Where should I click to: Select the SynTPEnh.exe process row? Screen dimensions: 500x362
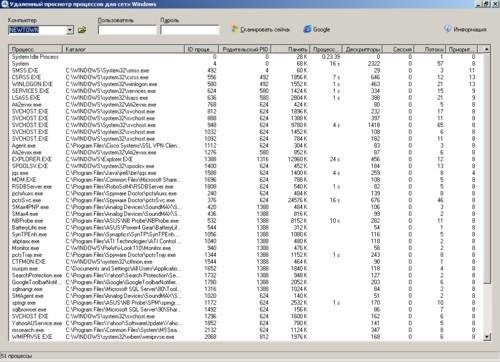(x=246, y=234)
